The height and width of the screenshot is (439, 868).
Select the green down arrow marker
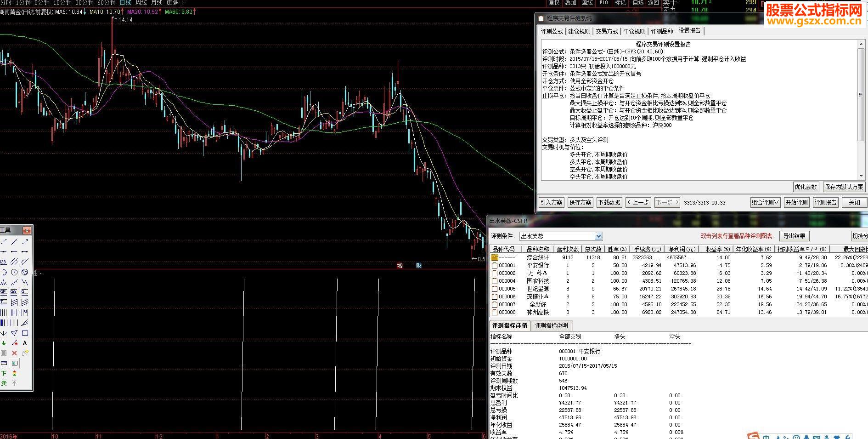(4, 343)
